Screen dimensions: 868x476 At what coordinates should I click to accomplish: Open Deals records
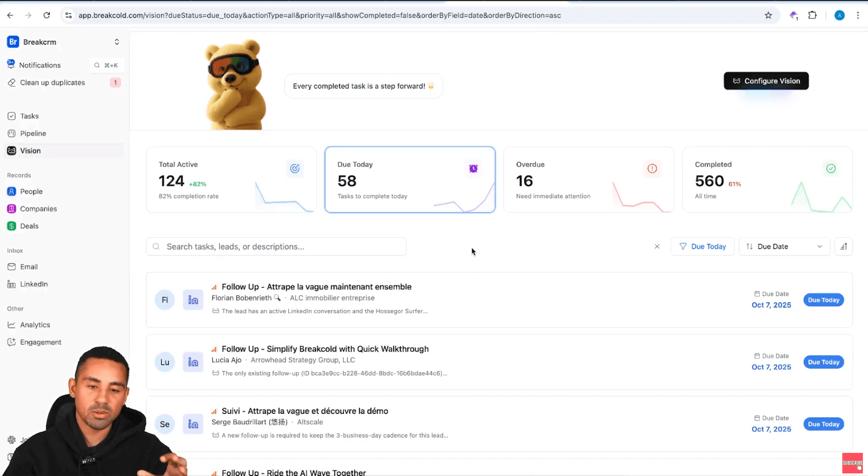(29, 226)
